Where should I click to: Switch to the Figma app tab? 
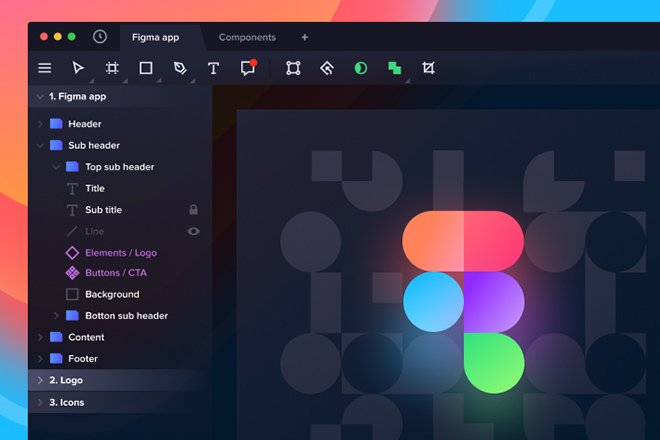coord(156,37)
